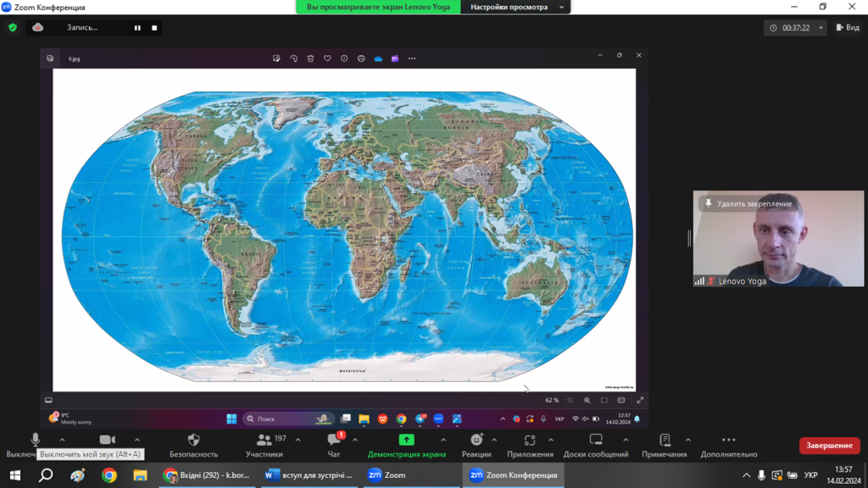
Task: Click the green encryption shield icon
Action: (x=13, y=27)
